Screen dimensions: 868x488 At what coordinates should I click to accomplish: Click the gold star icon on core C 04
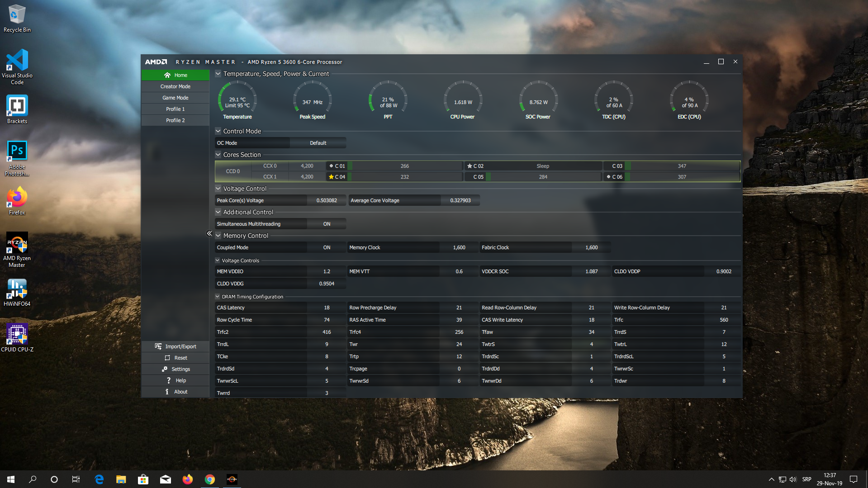[x=332, y=177]
